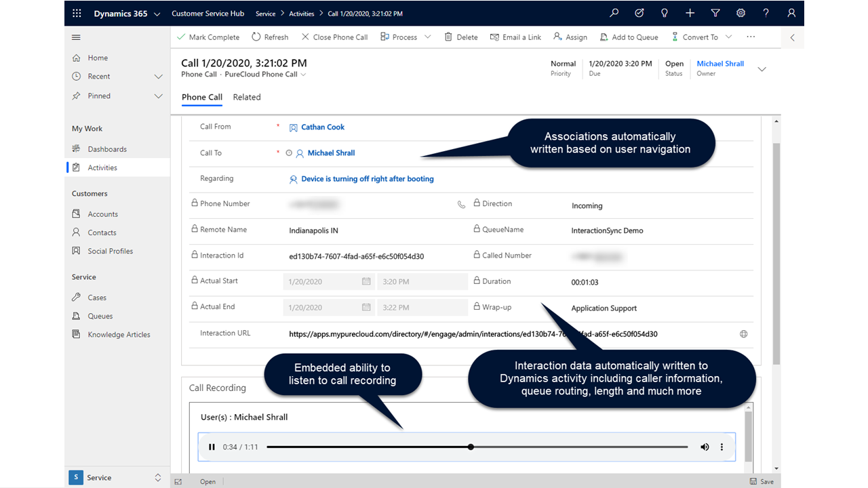Click the form's vertical scrollbar
The image size is (868, 488).
tap(776, 253)
